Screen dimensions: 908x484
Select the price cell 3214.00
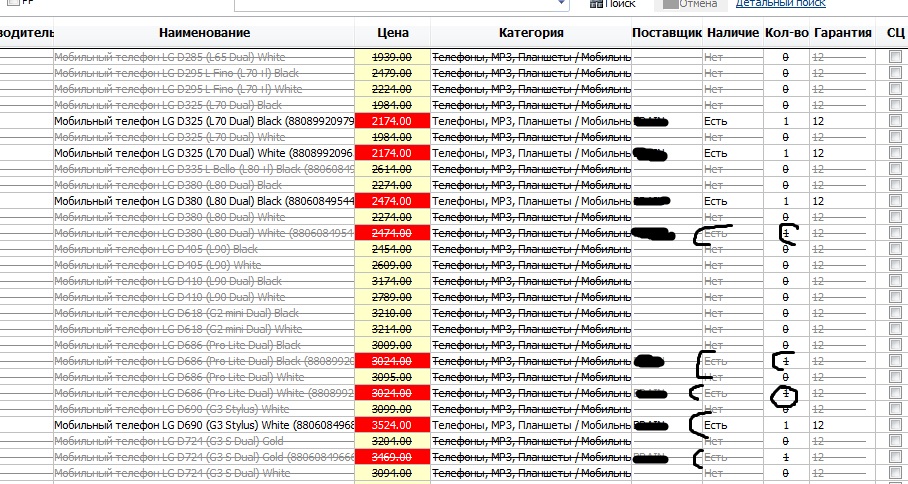393,328
